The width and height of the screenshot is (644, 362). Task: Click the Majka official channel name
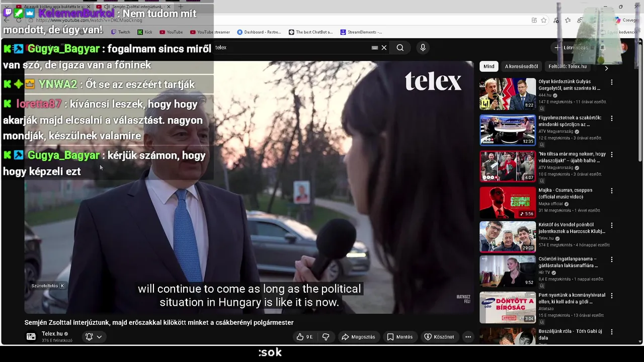(550, 204)
